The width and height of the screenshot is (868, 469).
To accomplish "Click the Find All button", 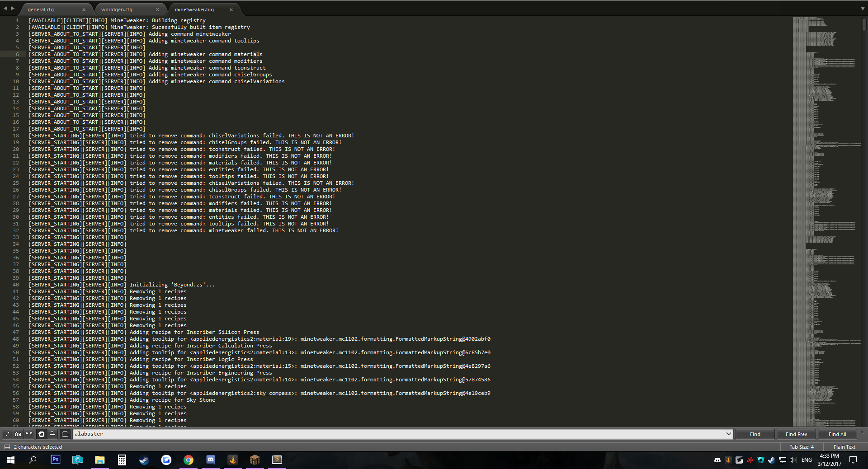I will (x=837, y=434).
